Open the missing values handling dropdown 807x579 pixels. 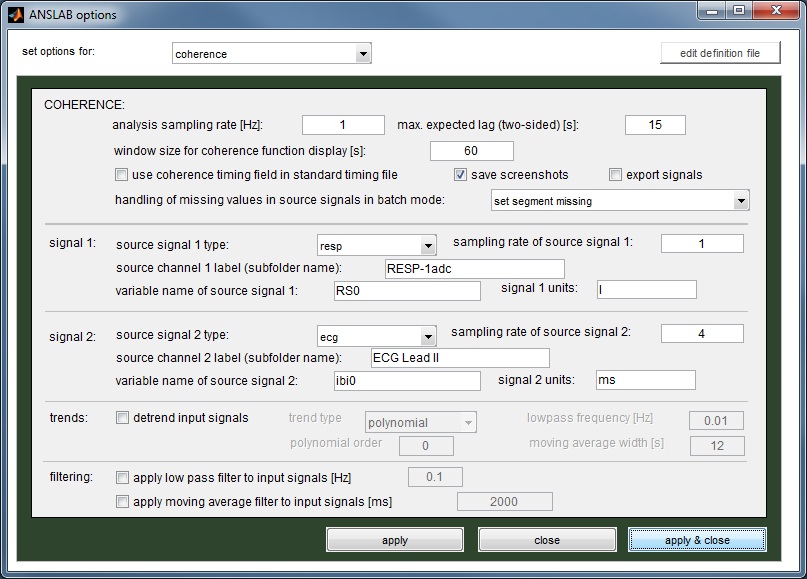(x=620, y=201)
